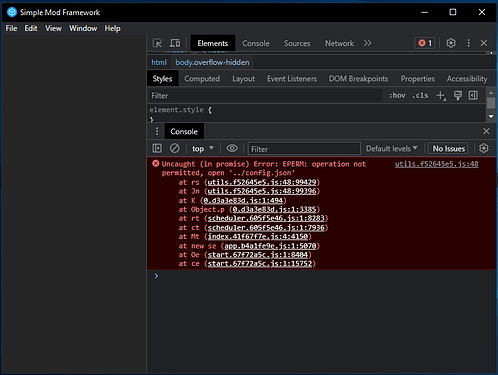Click the red error icon in console message
This screenshot has height=375, width=498.
(156, 163)
